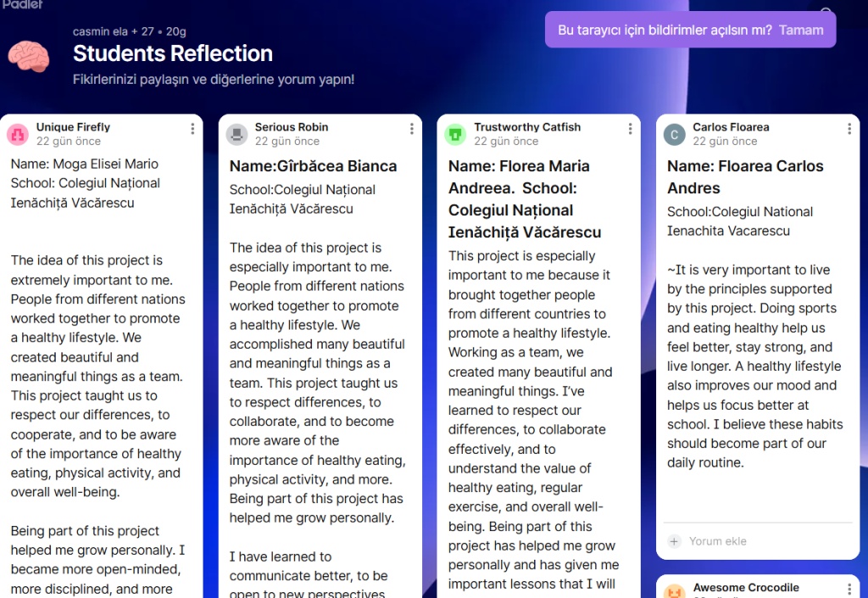Click the plus icon beside Yorum ekle

(x=674, y=541)
